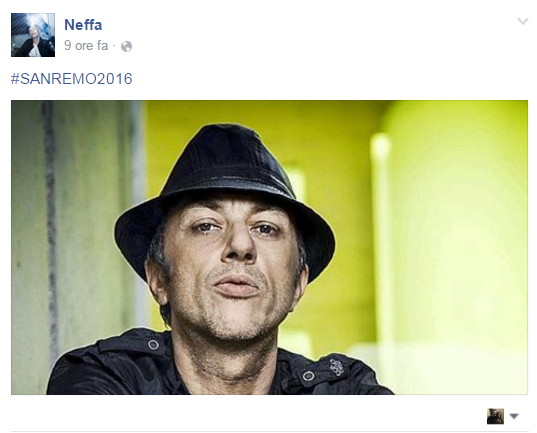Follow the #SANREMO2016 hashtag link
Image resolution: width=537 pixels, height=433 pixels.
click(x=72, y=79)
